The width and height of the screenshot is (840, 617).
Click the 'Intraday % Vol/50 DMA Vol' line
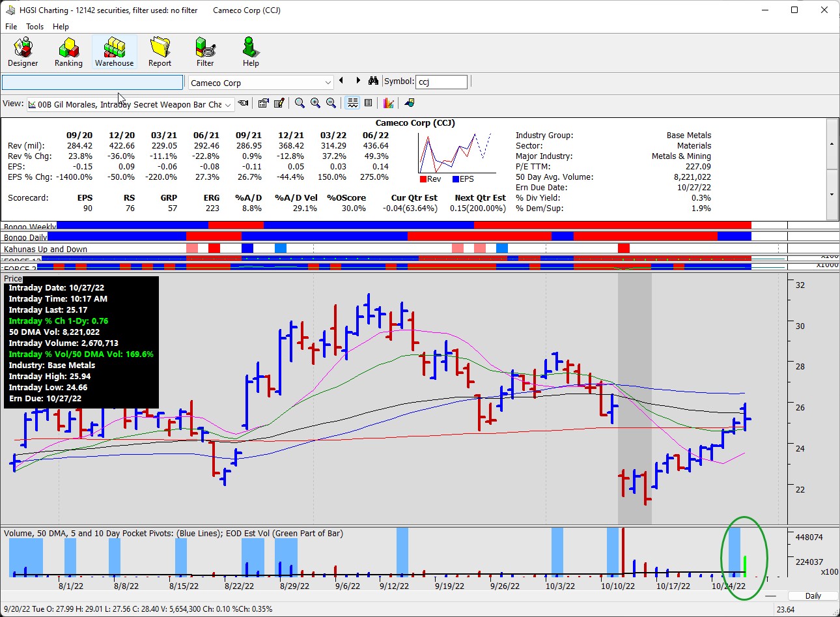tap(81, 354)
